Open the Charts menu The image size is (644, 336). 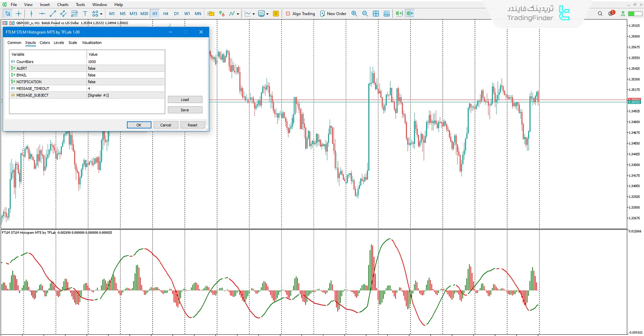pos(62,4)
